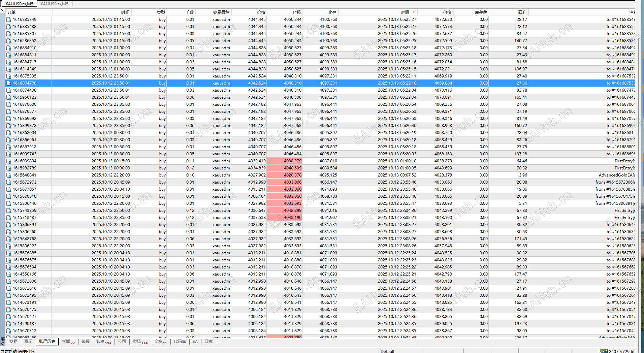This screenshot has height=353, width=644.
Task: Click the order icon for ticket 1616885349
Action: point(9,20)
